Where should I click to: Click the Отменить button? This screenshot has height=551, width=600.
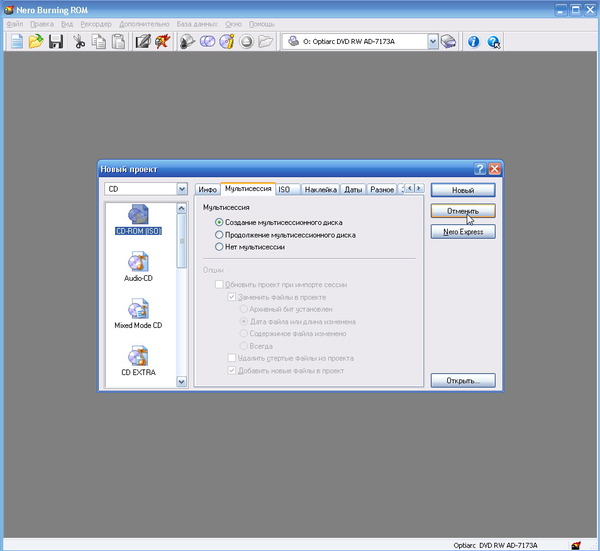click(x=463, y=211)
